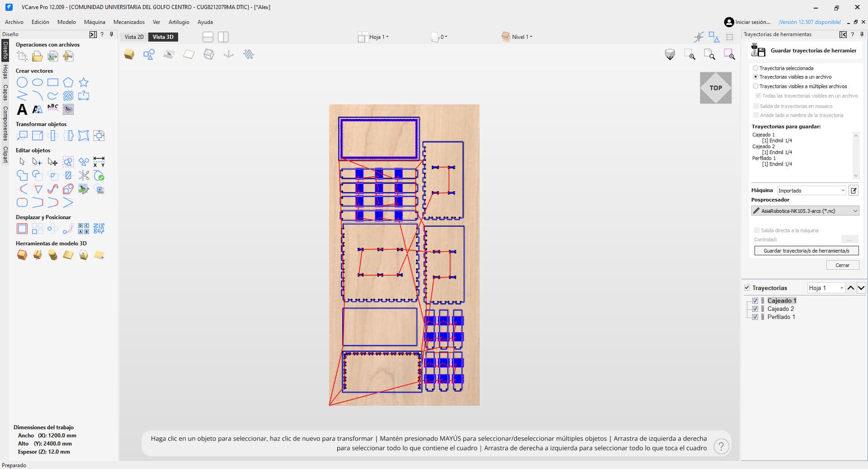
Task: Open the Máquina dropdown showing Importado
Action: [x=811, y=191]
